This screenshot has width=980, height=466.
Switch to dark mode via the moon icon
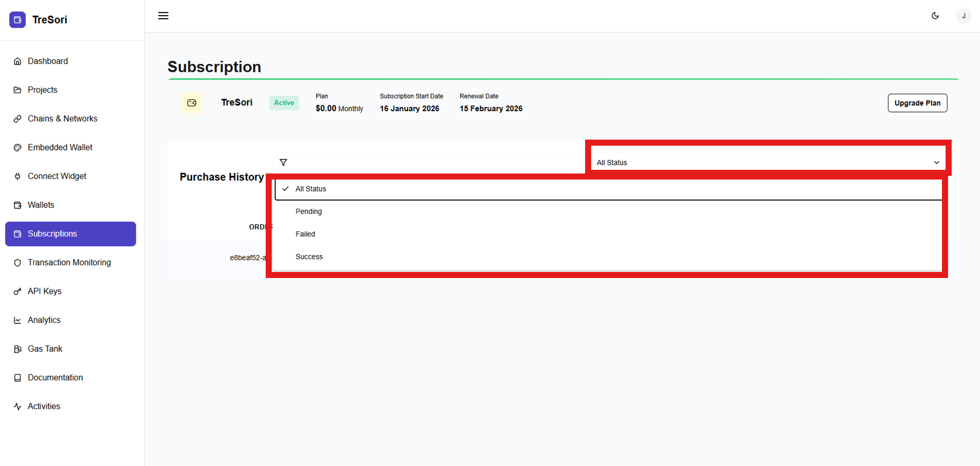935,16
